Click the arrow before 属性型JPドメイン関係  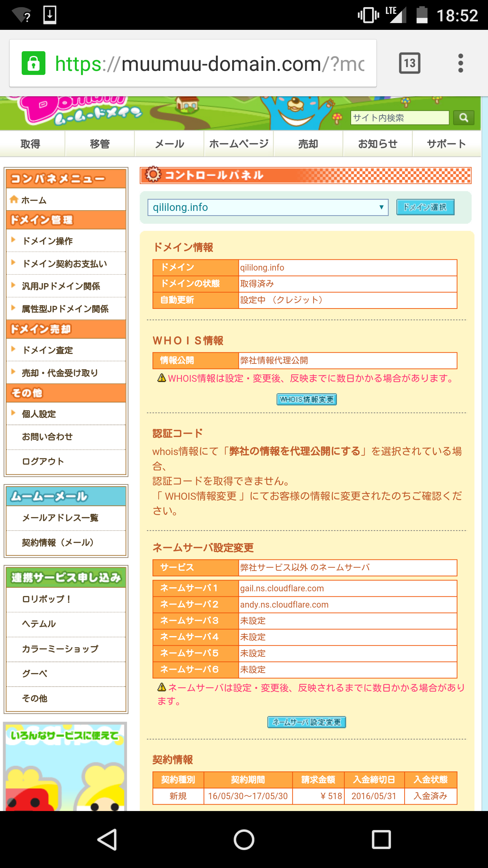(14, 308)
